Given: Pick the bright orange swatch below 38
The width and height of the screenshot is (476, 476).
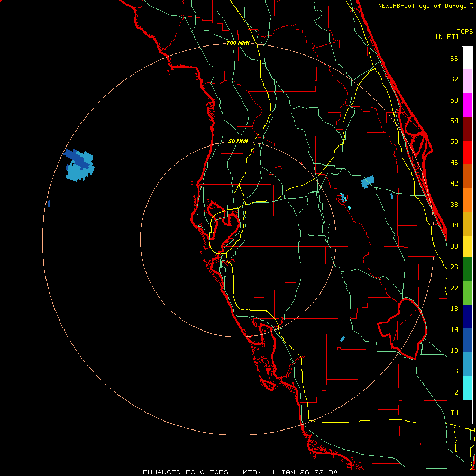Looking at the screenshot, I should pyautogui.click(x=467, y=200).
